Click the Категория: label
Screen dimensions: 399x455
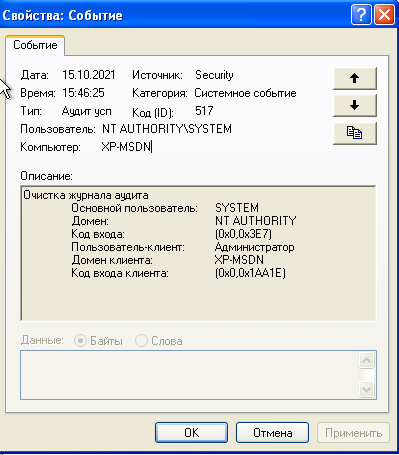click(x=160, y=93)
